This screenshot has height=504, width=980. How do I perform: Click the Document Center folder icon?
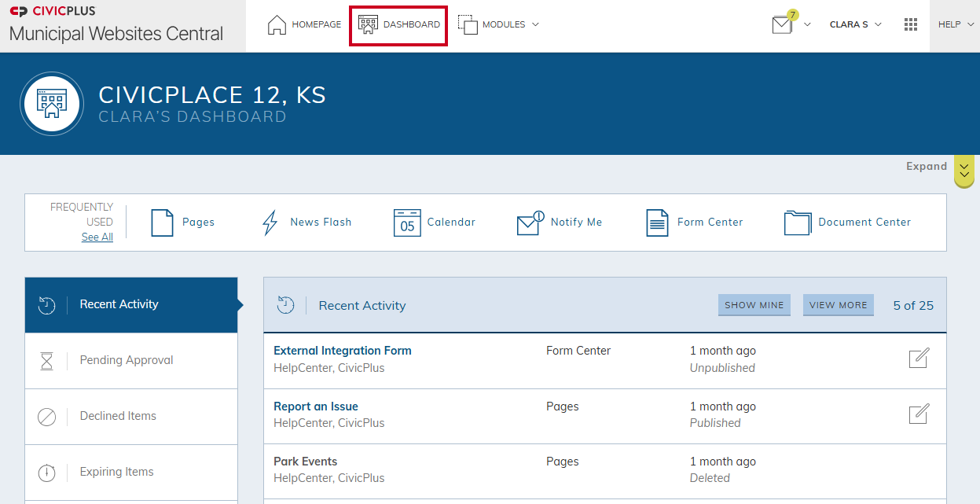tap(798, 223)
